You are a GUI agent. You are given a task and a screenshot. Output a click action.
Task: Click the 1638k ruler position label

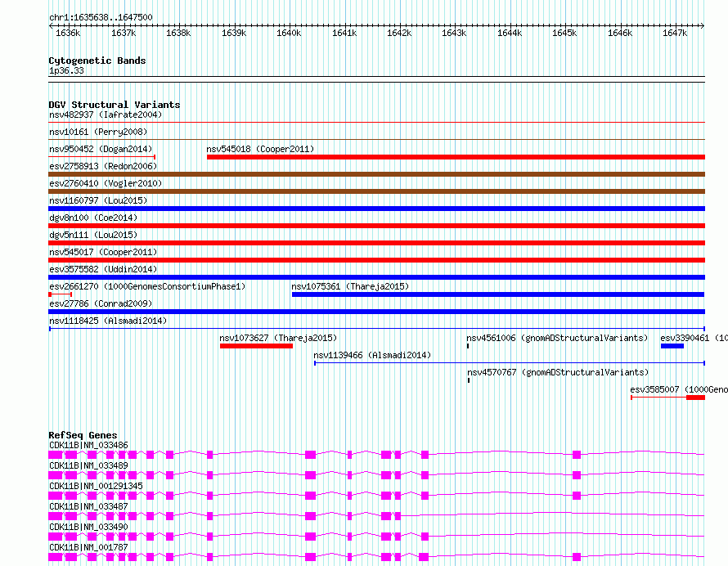point(178,33)
